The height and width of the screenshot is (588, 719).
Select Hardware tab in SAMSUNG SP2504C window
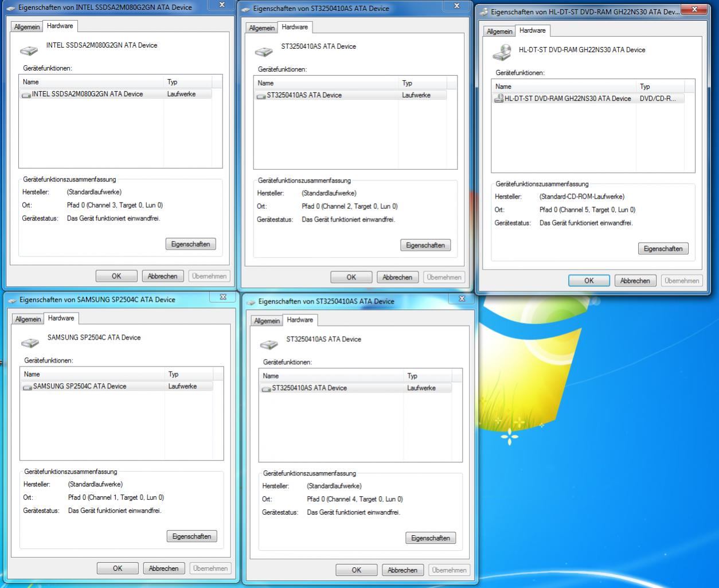pos(61,318)
